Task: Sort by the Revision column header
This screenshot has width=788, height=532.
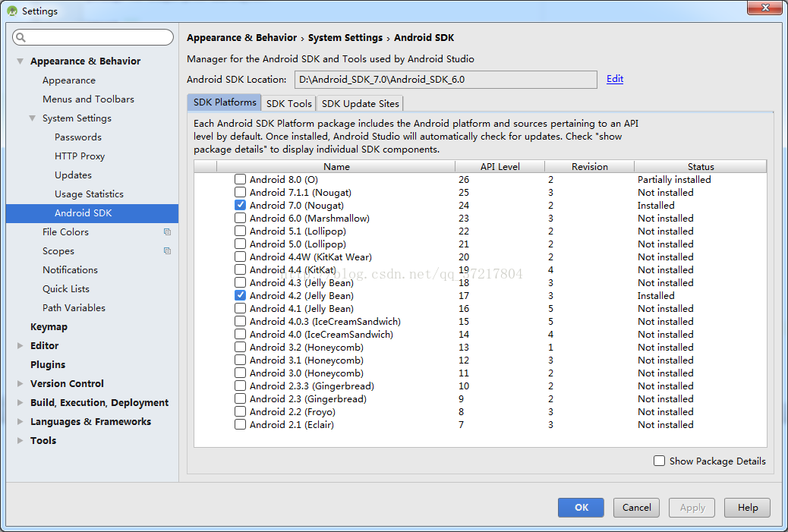Action: [x=590, y=166]
